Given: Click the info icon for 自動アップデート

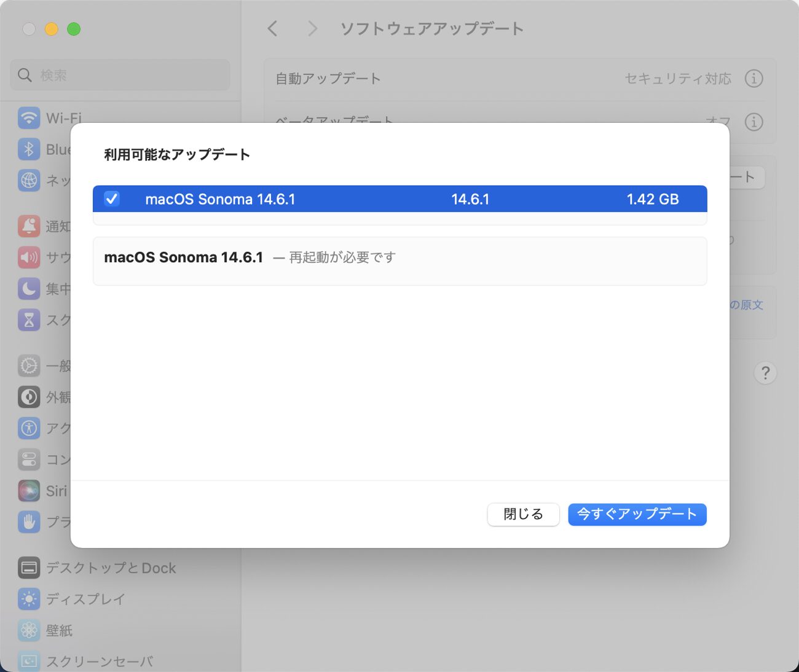Looking at the screenshot, I should coord(754,79).
